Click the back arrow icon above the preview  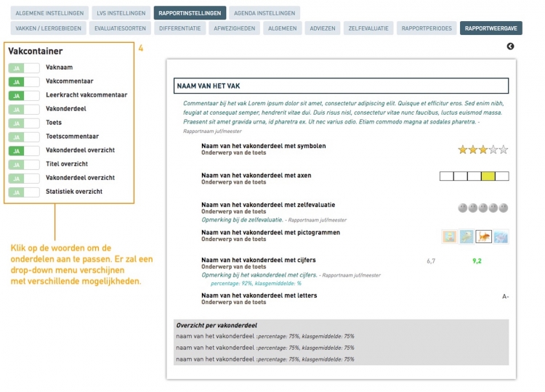point(510,46)
